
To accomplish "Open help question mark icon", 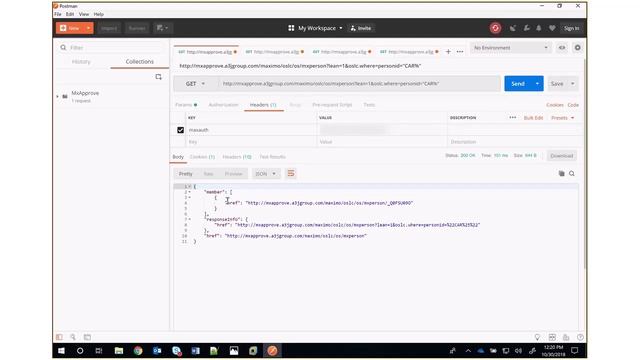I will pyautogui.click(x=580, y=337).
